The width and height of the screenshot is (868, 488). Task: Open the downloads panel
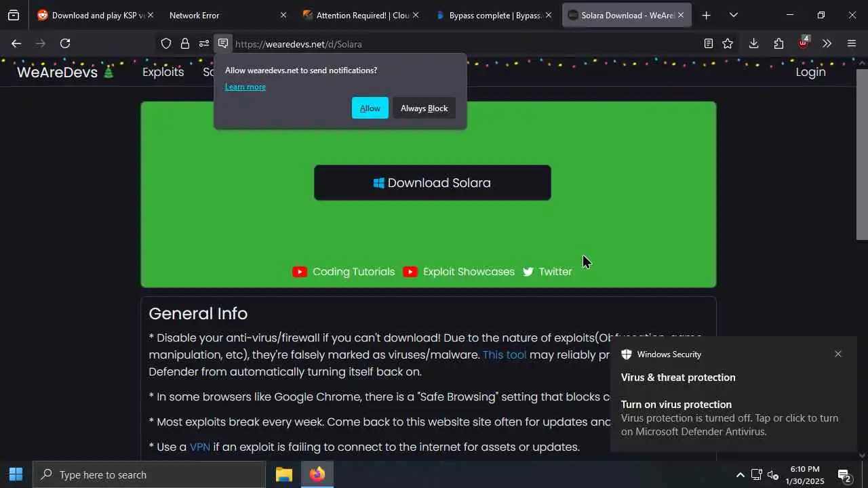[753, 43]
